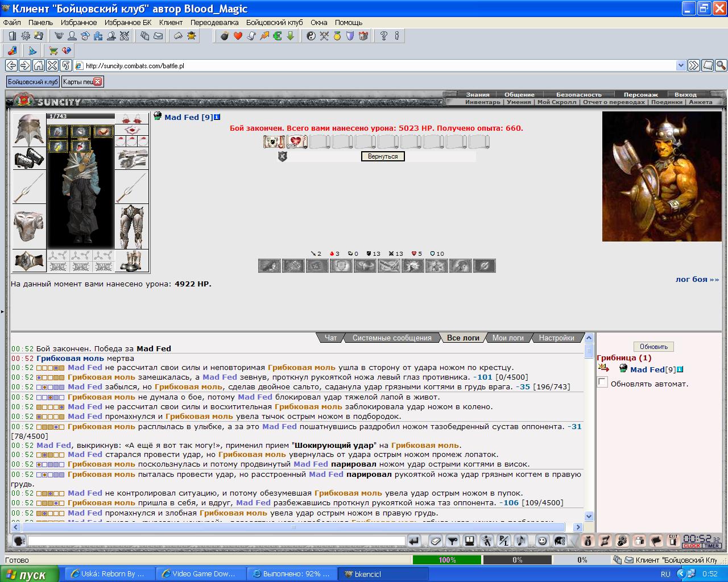Image resolution: width=728 pixels, height=582 pixels.
Task: Click the Безопасность header tab
Action: (x=578, y=94)
